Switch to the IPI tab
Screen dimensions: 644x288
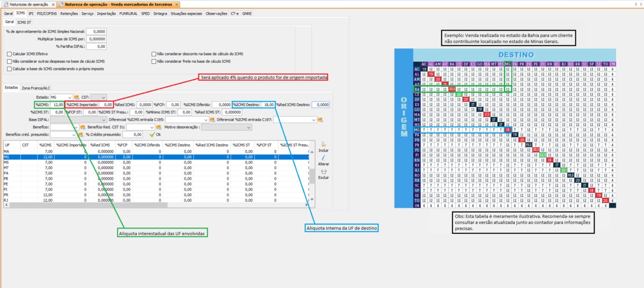(31, 13)
